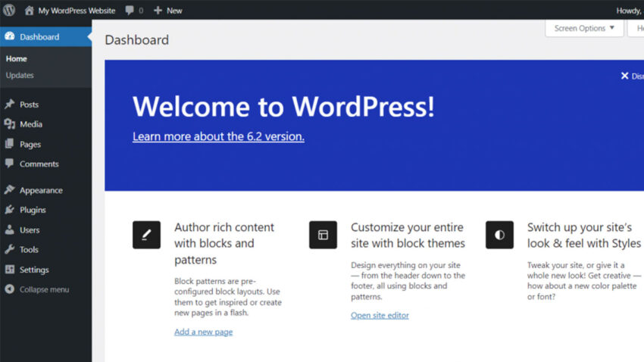Screen dimensions: 644x362
Task: Click the Dashboard gauge icon in sidebar
Action: click(x=9, y=36)
